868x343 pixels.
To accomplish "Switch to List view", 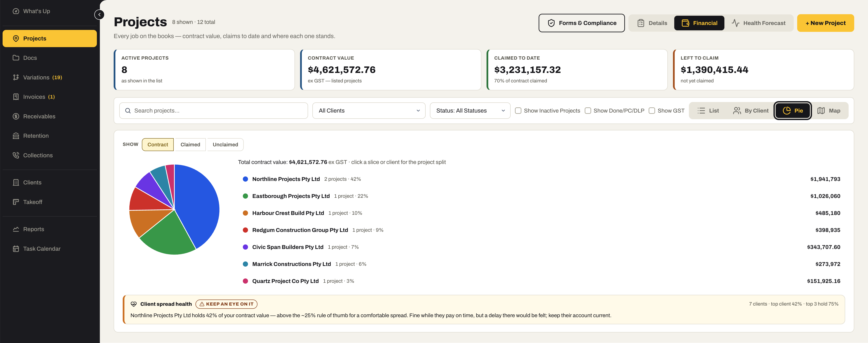I will (708, 111).
